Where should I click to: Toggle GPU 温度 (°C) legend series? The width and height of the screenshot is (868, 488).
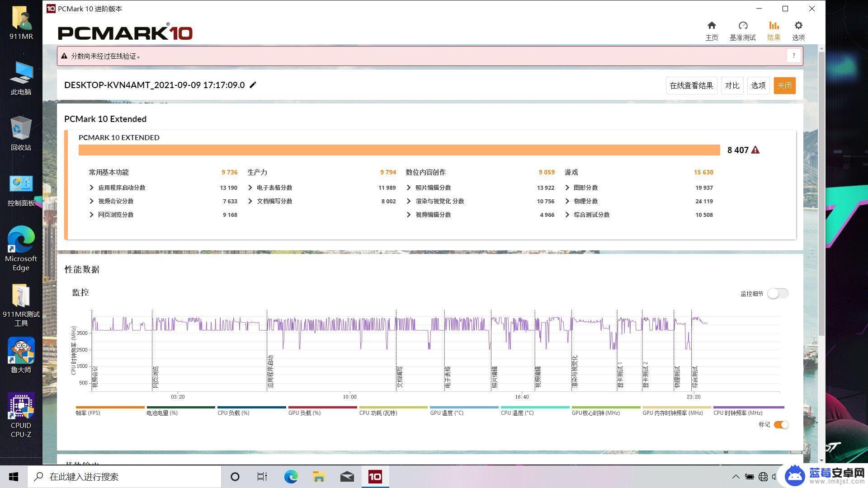(464, 410)
